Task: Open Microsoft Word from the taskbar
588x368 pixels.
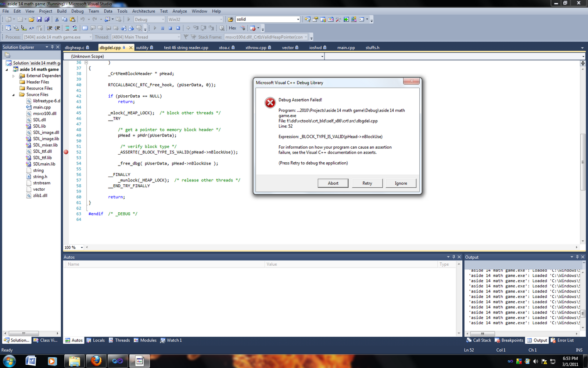Action: [x=31, y=361]
